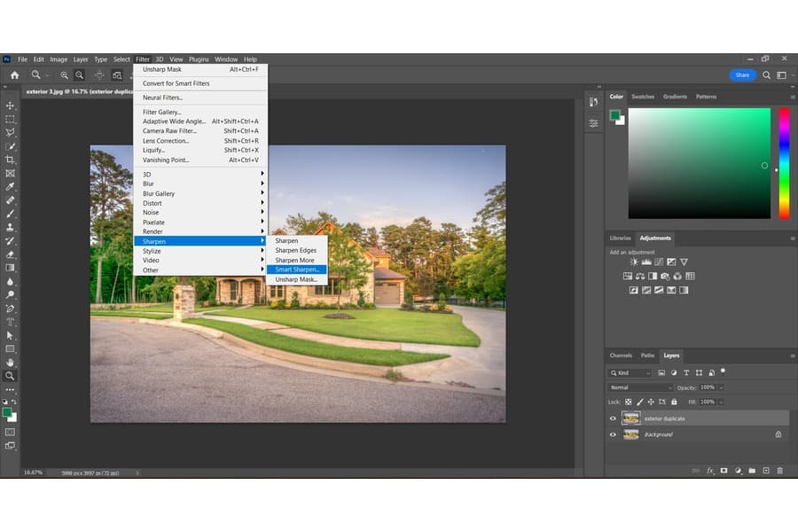Select the Hand tool

(x=10, y=363)
